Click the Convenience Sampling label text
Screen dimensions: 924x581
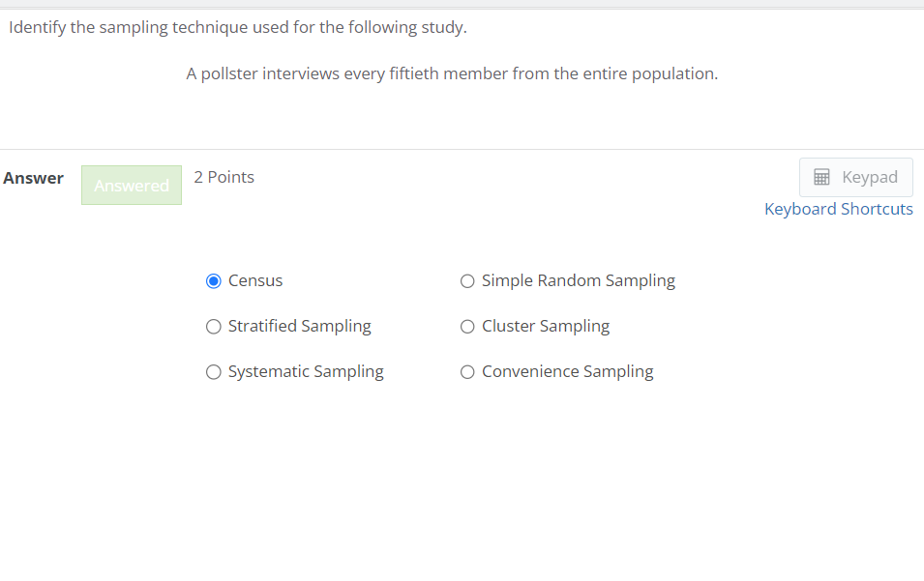567,371
